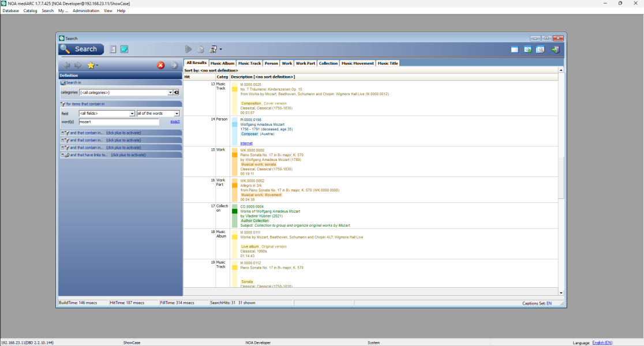Click the yellow swatch of result M.0000.0025
This screenshot has height=346, width=644.
pyautogui.click(x=234, y=89)
